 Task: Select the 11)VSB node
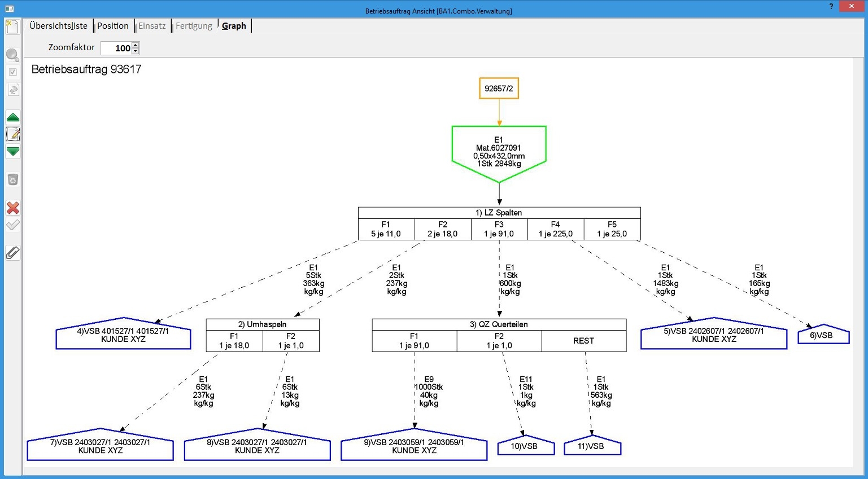click(592, 446)
